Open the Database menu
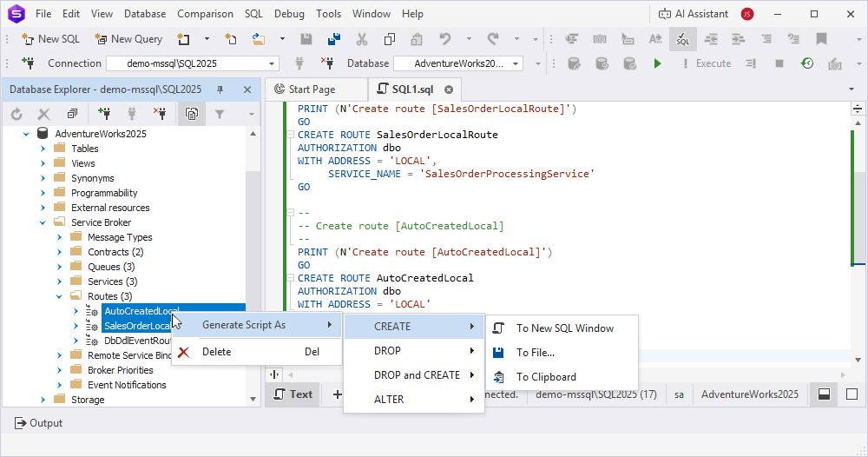The image size is (868, 457). tap(144, 14)
